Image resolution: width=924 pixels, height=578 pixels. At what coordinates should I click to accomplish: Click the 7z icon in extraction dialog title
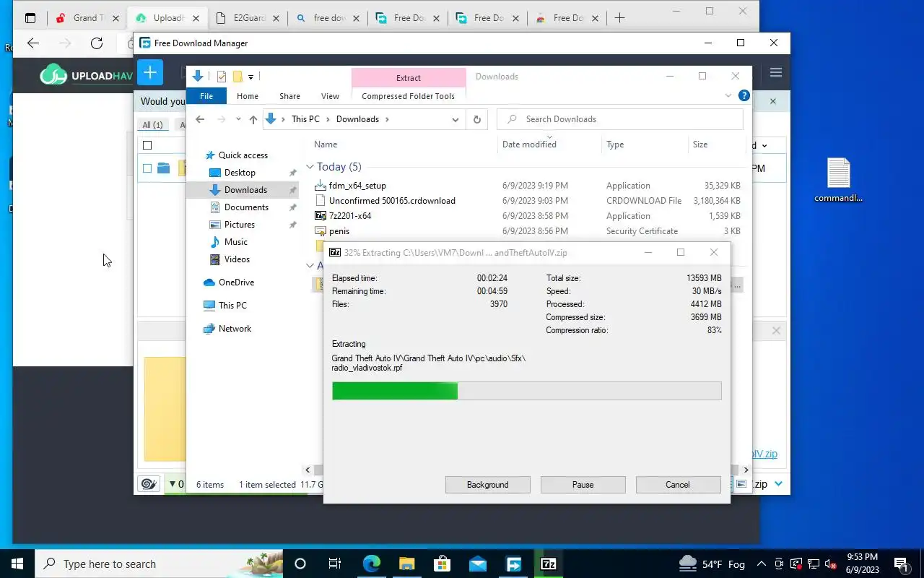pos(335,253)
